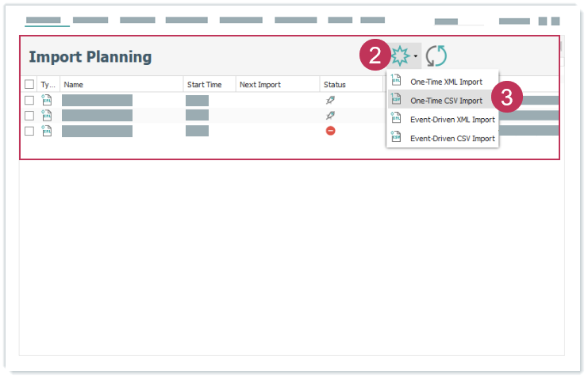This screenshot has height=379, width=588.
Task: Click the first row pin status icon
Action: coord(331,101)
